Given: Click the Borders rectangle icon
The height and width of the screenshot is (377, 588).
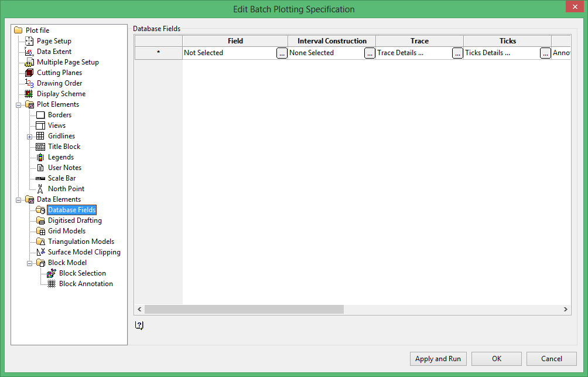Looking at the screenshot, I should coord(40,115).
